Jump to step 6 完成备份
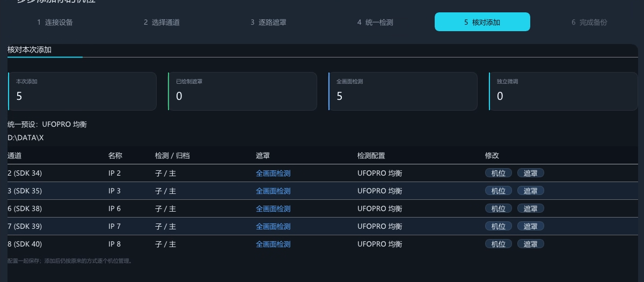 [x=589, y=22]
